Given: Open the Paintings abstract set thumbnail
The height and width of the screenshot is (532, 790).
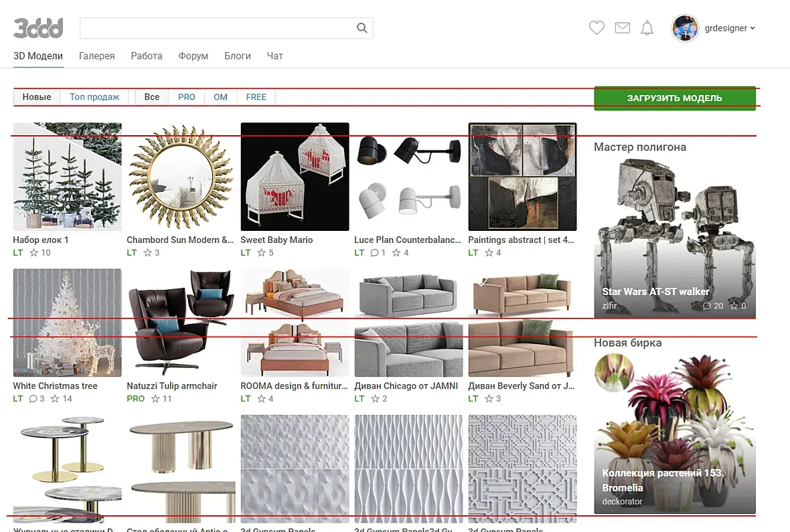Looking at the screenshot, I should pos(522,177).
